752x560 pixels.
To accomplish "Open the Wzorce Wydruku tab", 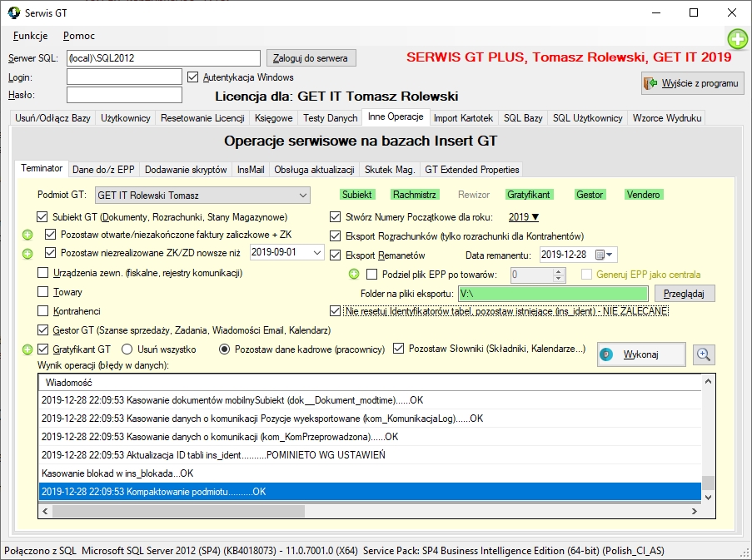I will [667, 118].
